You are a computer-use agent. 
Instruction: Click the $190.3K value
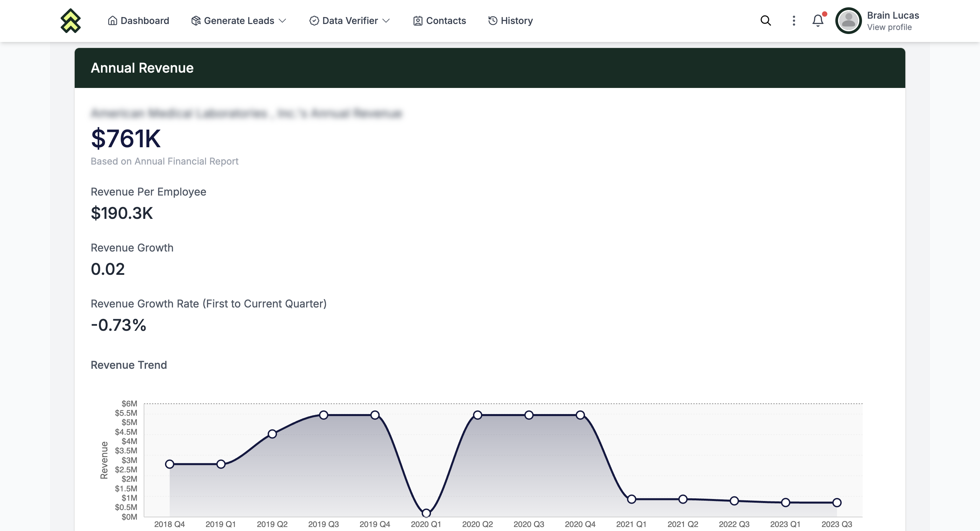click(x=122, y=213)
